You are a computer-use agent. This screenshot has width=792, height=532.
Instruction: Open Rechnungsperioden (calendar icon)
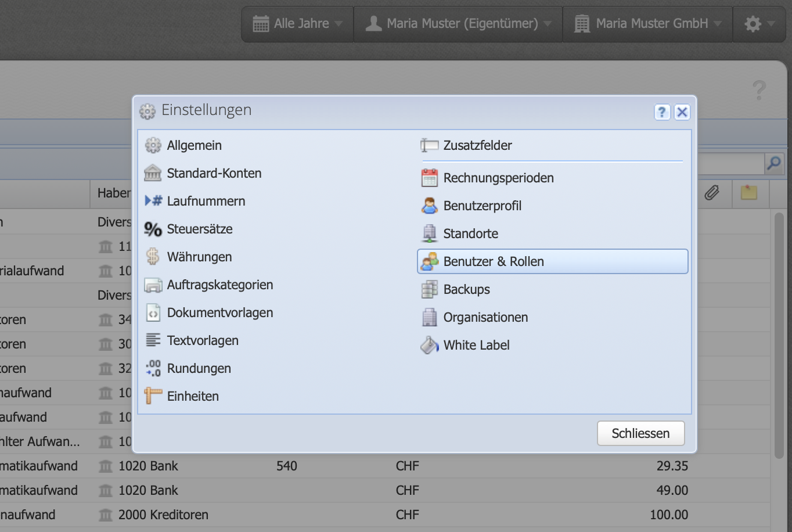pos(498,178)
